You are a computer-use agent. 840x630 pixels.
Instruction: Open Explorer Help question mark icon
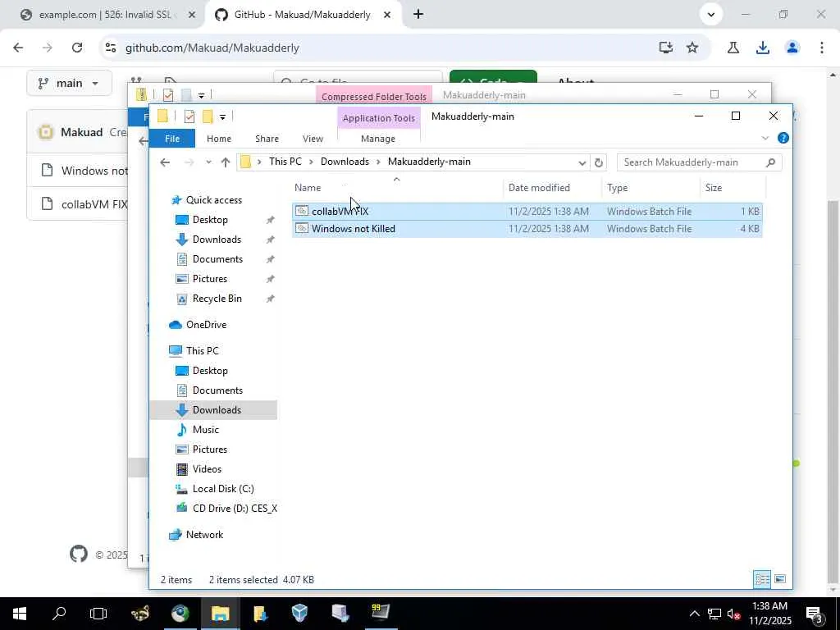tap(783, 138)
